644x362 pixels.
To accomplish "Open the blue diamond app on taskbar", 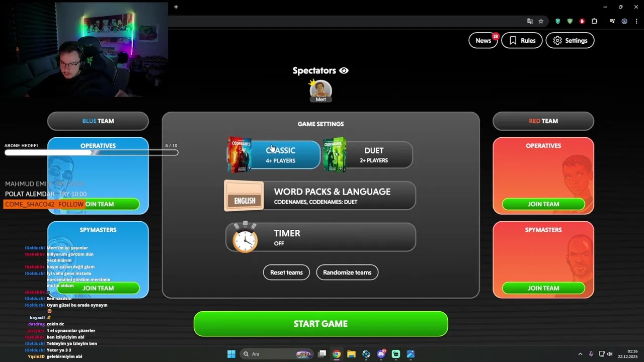I will click(x=366, y=354).
